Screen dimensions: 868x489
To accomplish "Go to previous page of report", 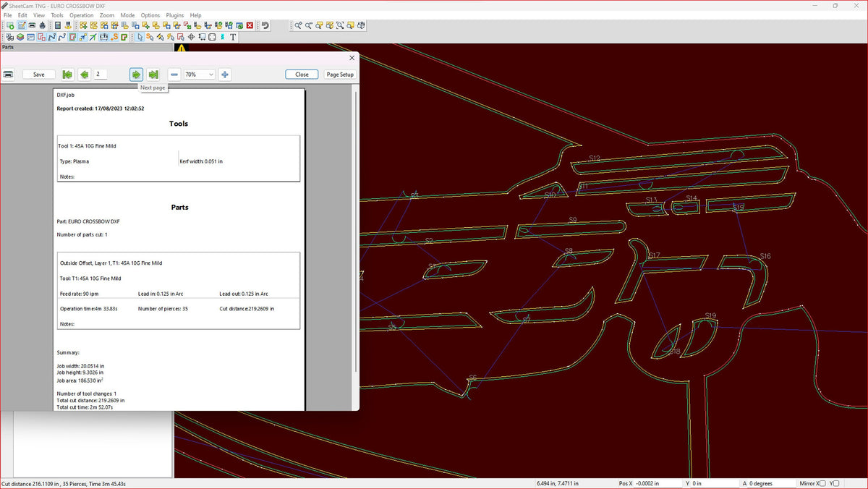I will coord(85,75).
